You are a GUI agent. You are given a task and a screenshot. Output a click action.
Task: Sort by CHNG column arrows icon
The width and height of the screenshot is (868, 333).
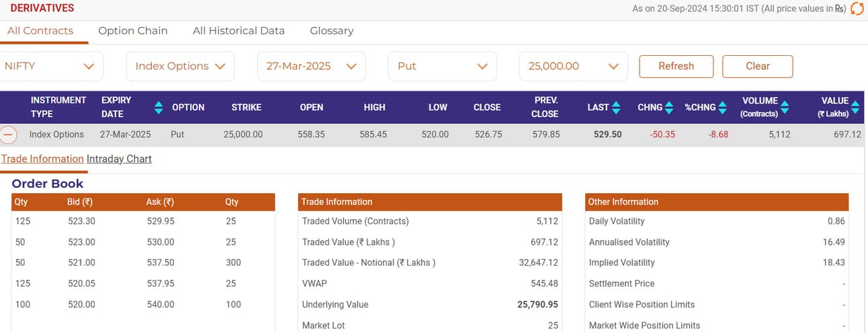click(x=670, y=107)
